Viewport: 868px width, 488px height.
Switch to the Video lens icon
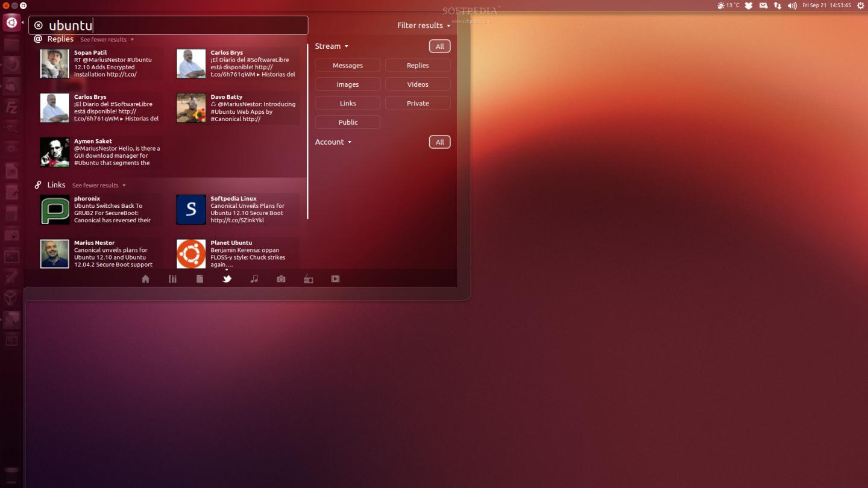pyautogui.click(x=335, y=279)
